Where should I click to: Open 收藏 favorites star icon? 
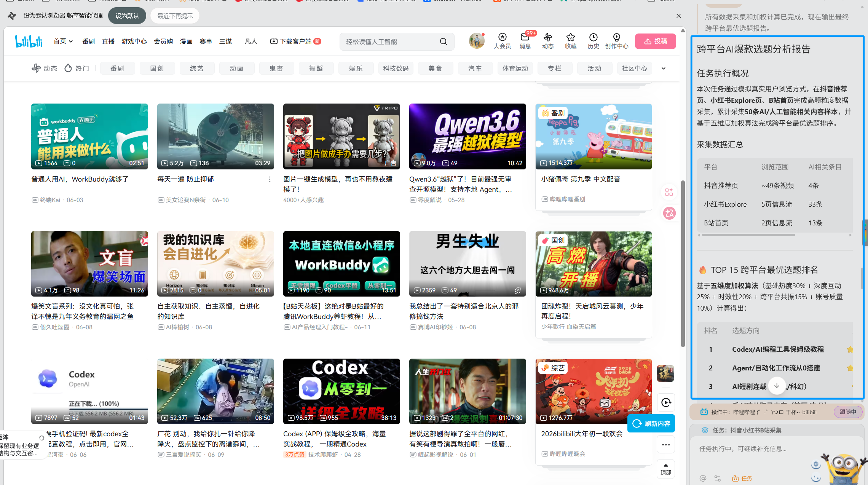[571, 41]
